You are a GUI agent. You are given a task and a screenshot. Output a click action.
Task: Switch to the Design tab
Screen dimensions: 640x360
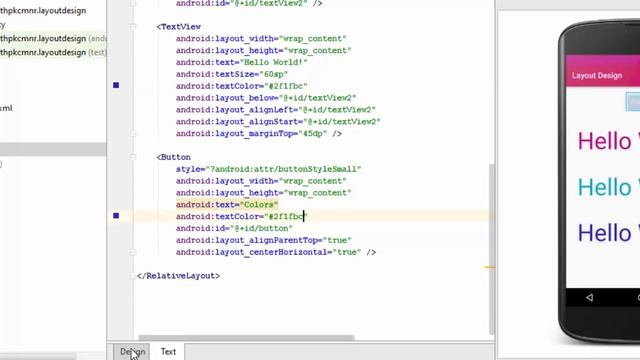coord(132,351)
